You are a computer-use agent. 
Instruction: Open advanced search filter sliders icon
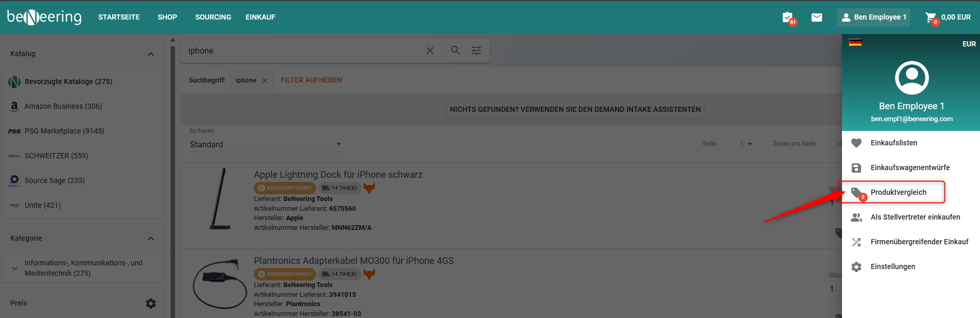[x=476, y=51]
